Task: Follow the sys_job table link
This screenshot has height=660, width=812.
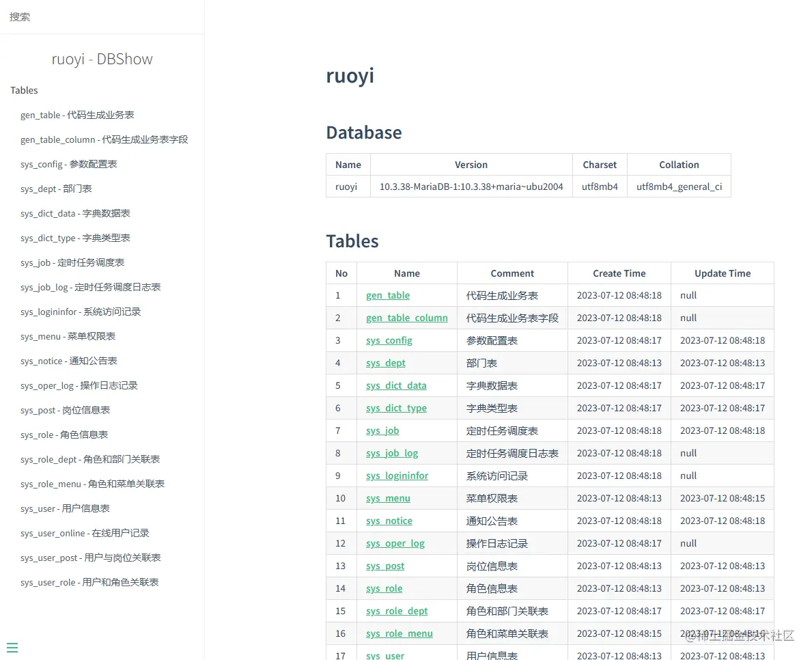Action: (x=382, y=430)
